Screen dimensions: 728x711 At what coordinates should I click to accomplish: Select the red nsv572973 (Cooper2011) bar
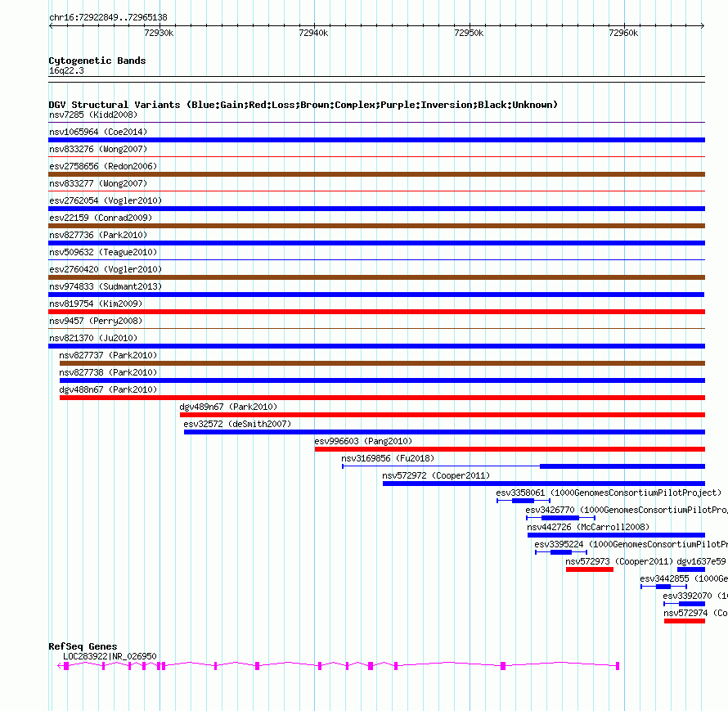[x=590, y=569]
